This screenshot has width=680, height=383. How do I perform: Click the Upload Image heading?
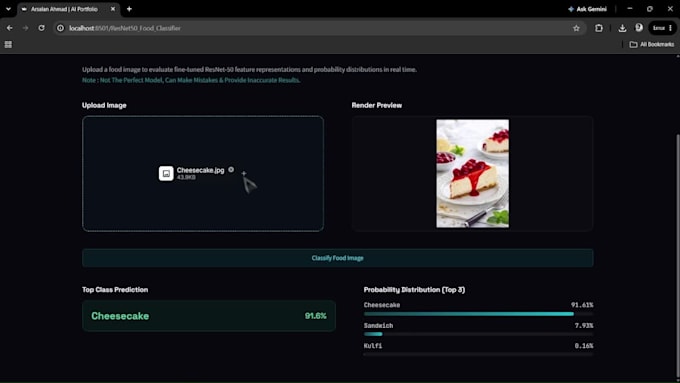point(104,105)
